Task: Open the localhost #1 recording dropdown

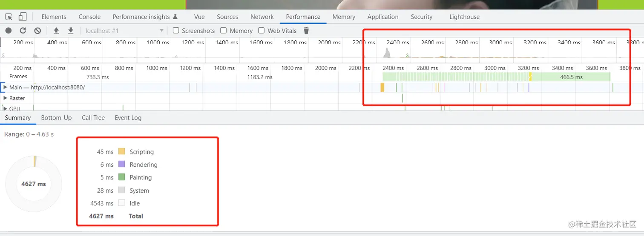Action: pyautogui.click(x=124, y=31)
